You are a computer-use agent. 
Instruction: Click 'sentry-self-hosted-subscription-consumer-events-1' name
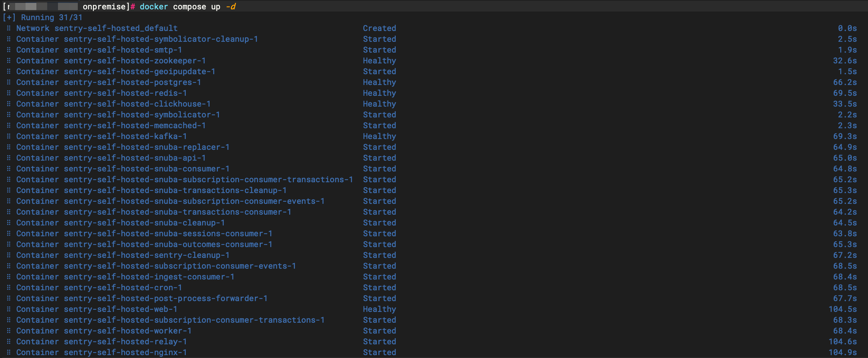point(180,266)
